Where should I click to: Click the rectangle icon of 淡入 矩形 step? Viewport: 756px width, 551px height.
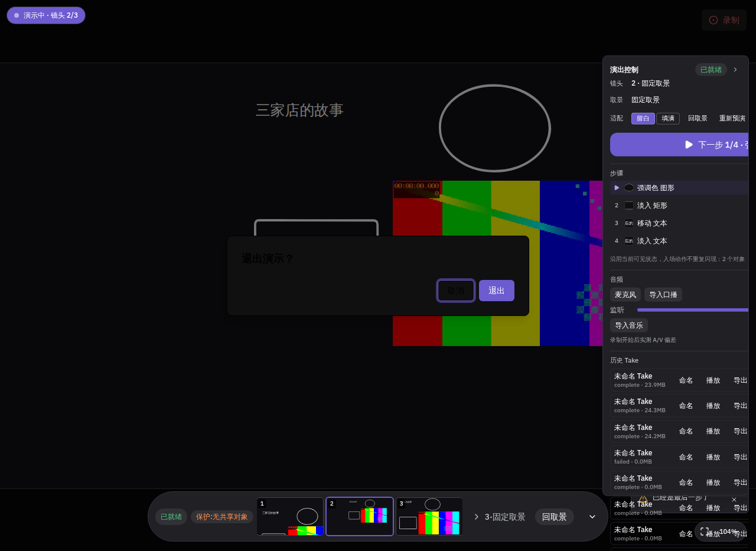tap(629, 206)
